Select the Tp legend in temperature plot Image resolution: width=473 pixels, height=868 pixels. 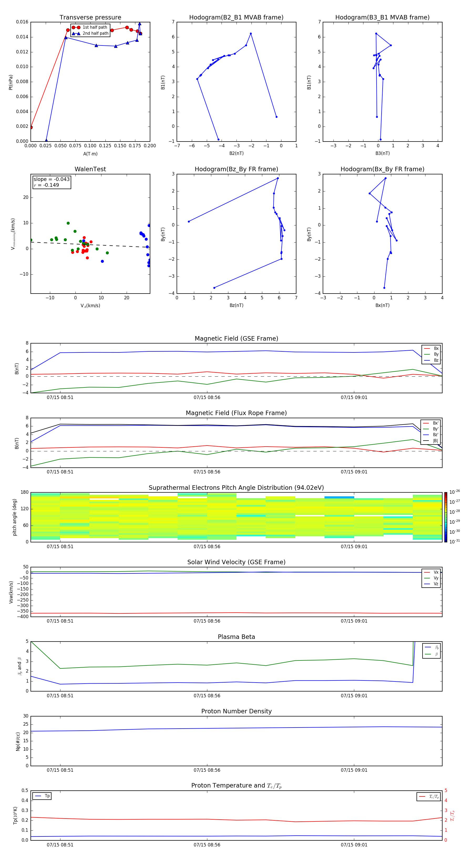pyautogui.click(x=42, y=796)
